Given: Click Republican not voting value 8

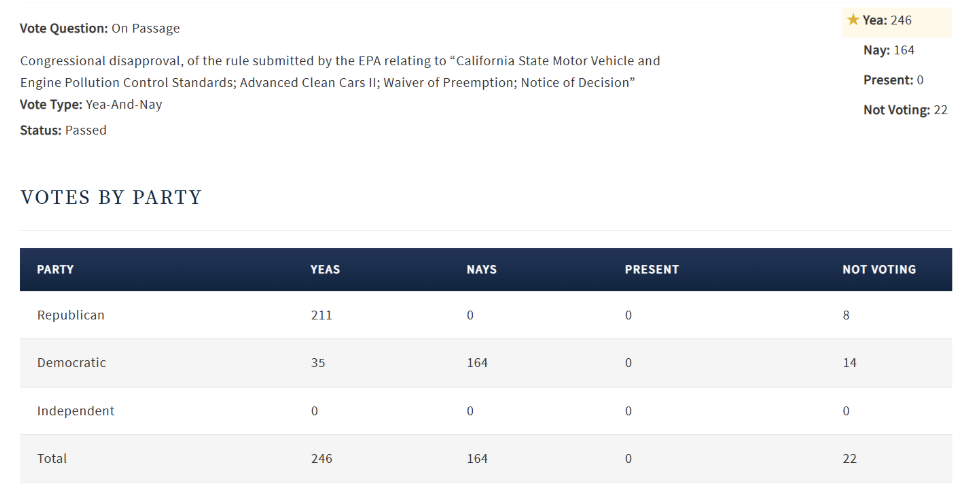Looking at the screenshot, I should click(x=846, y=315).
